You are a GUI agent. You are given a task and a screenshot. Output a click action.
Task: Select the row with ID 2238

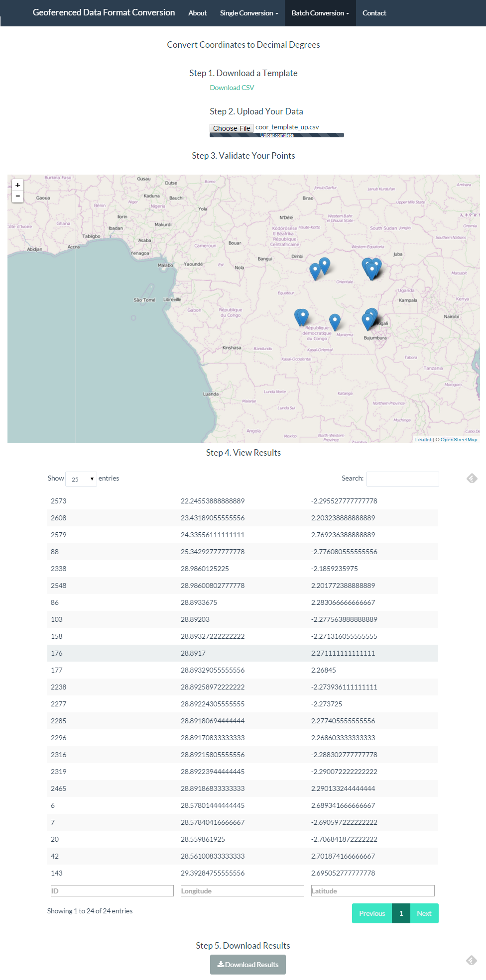click(x=243, y=687)
